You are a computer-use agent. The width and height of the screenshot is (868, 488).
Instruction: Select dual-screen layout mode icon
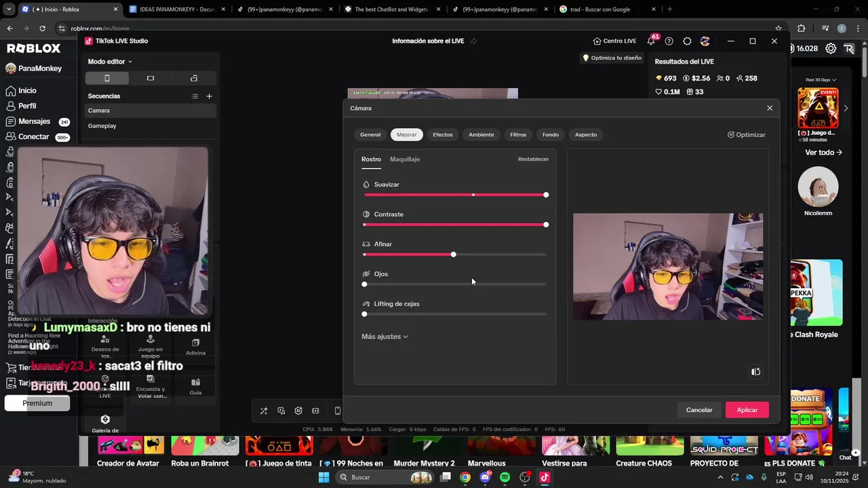(194, 78)
